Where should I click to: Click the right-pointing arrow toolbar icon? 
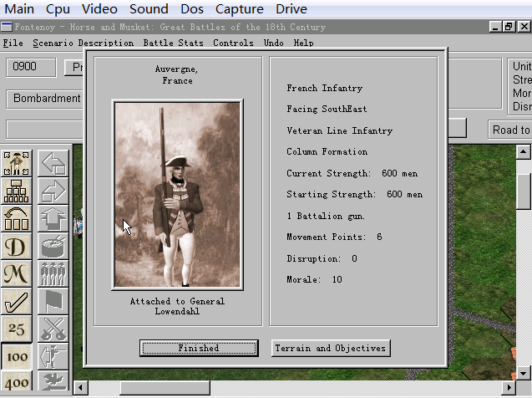tap(53, 191)
